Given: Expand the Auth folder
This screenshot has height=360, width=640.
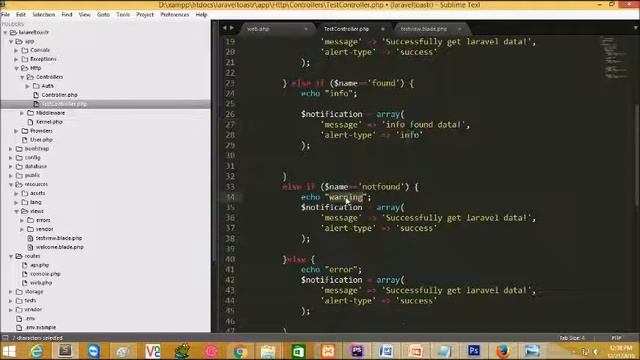Looking at the screenshot, I should (x=28, y=86).
